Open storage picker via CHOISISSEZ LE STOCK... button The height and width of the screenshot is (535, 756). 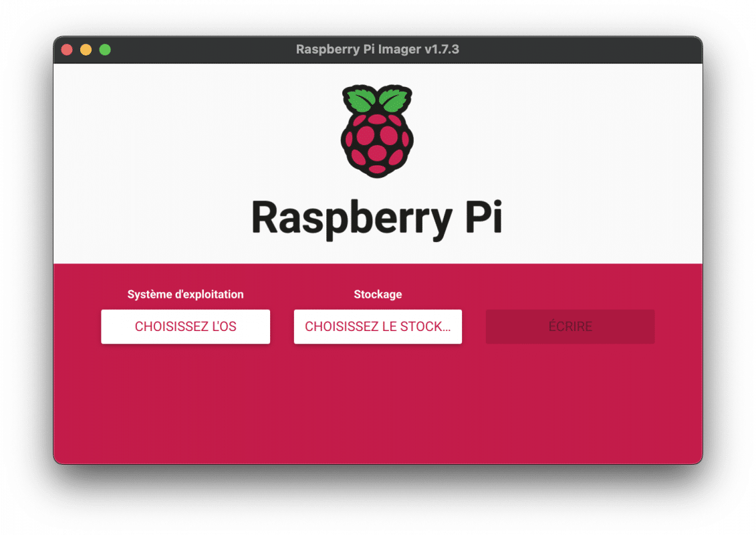click(x=378, y=326)
